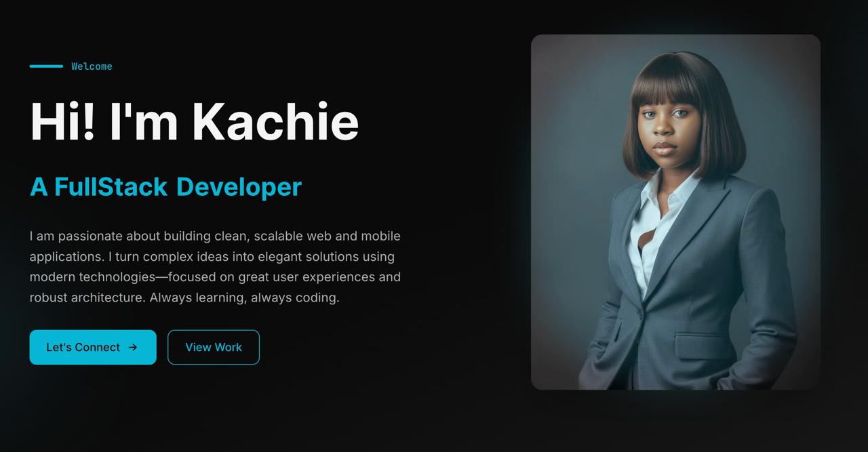This screenshot has width=868, height=452.
Task: Click the cyan line beside Welcome
Action: tap(46, 66)
